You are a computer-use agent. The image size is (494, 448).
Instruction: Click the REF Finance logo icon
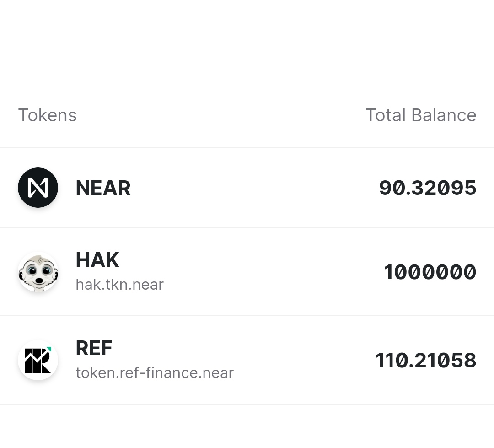(38, 360)
